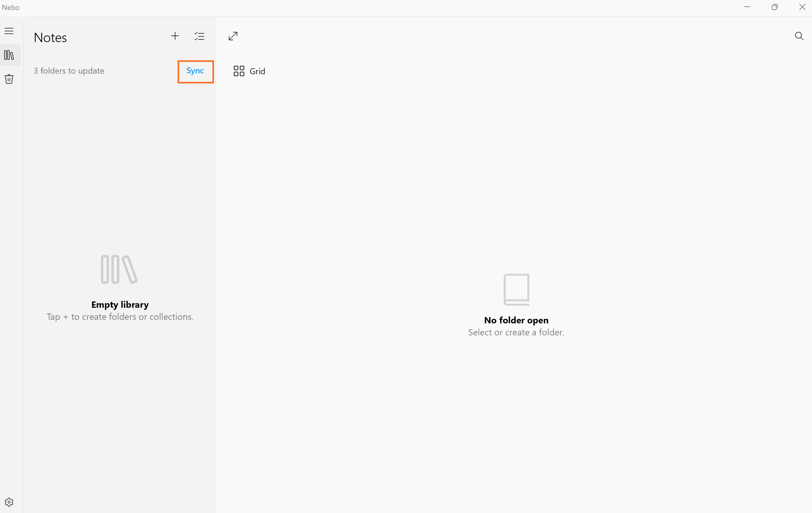Toggle the Grid view layout
The height and width of the screenshot is (513, 812).
pyautogui.click(x=257, y=71)
